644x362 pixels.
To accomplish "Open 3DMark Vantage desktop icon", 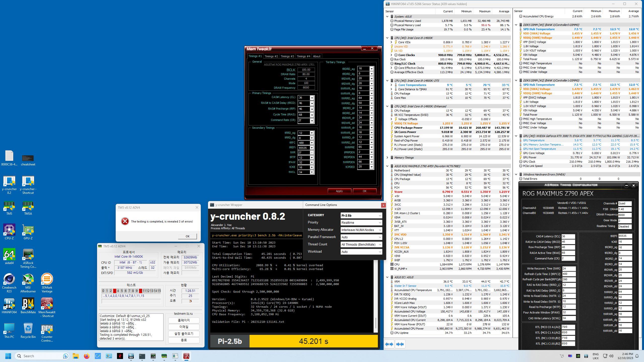I will click(47, 283).
